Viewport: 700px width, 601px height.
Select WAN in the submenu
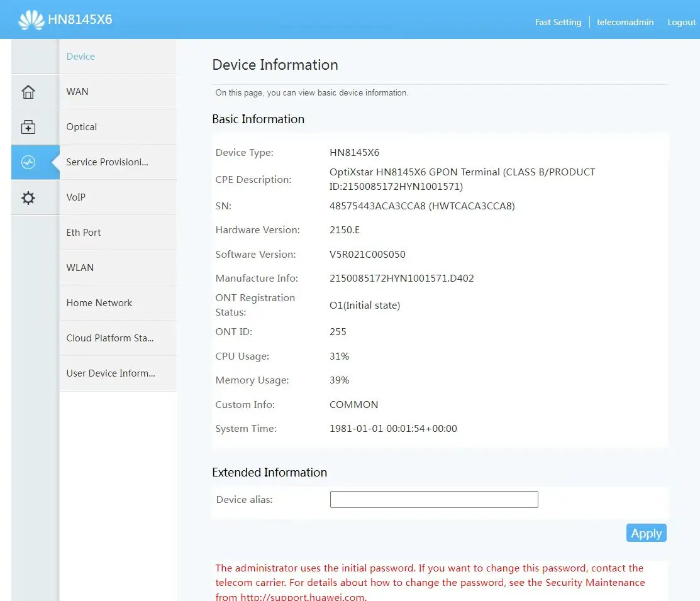click(77, 92)
